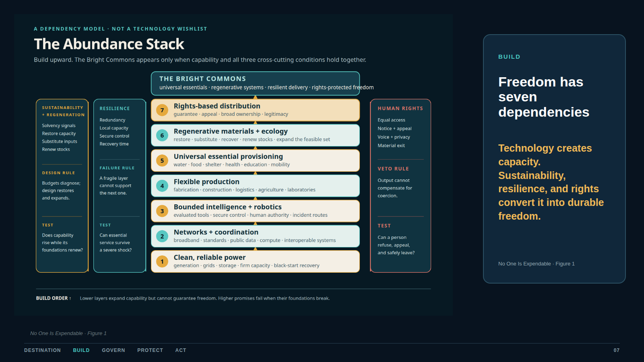Viewport: 644px width, 362px height.
Task: Click A DEPENDENCY MODEL eyebrow text
Action: 120,29
